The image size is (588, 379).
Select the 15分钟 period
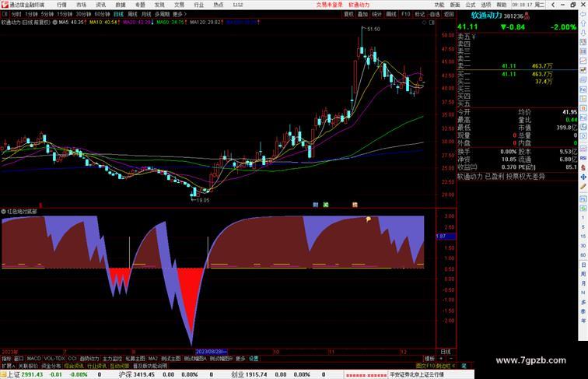[65, 14]
